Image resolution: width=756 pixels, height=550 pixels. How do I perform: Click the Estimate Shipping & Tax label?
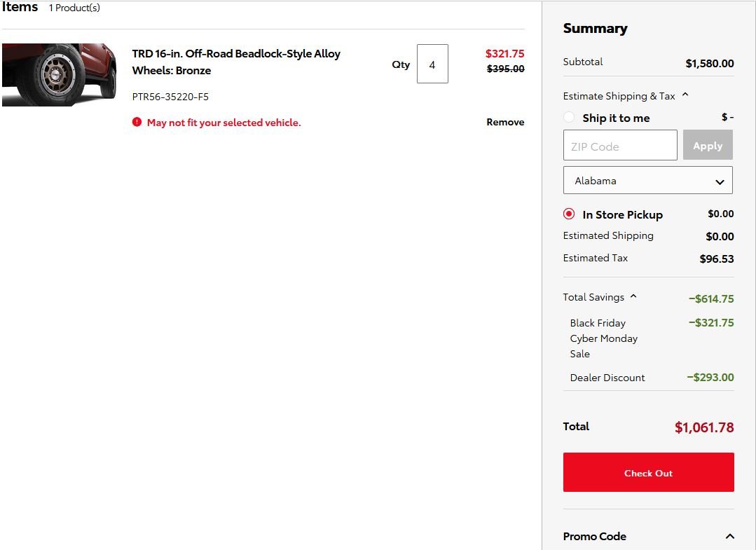point(619,96)
